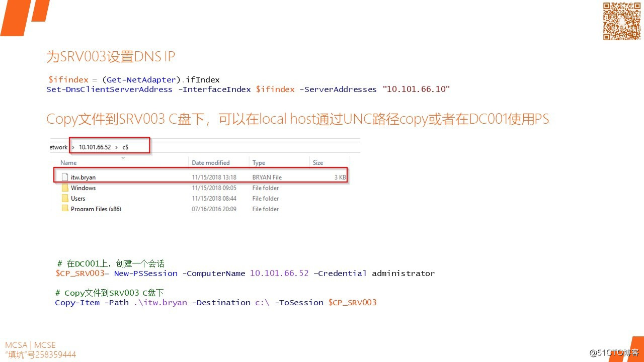The image size is (644, 362).
Task: Click the footer number 258359444
Action: click(x=56, y=354)
